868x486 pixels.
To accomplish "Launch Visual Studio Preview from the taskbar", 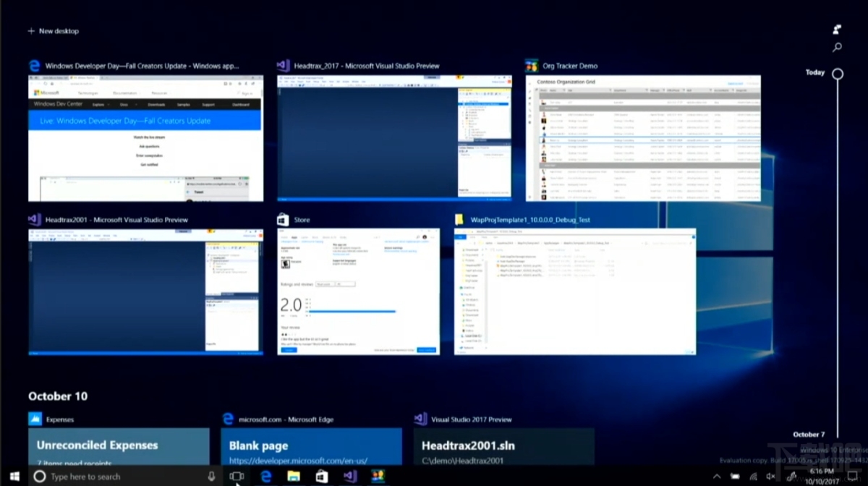I will (x=350, y=476).
